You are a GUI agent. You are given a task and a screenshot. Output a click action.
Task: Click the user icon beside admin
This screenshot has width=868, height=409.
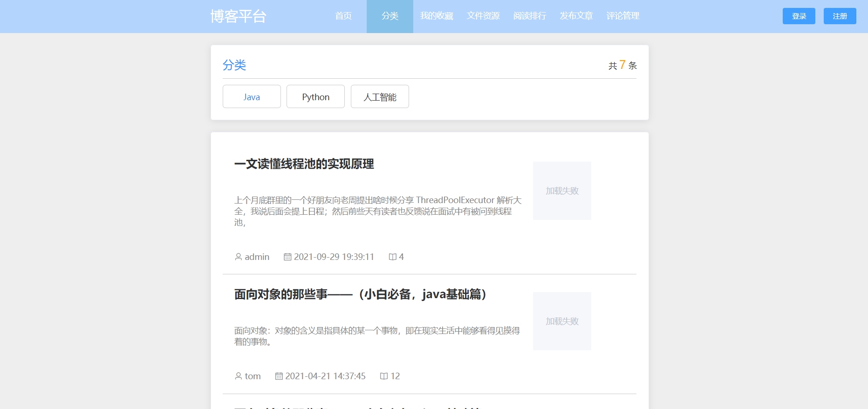pos(239,257)
